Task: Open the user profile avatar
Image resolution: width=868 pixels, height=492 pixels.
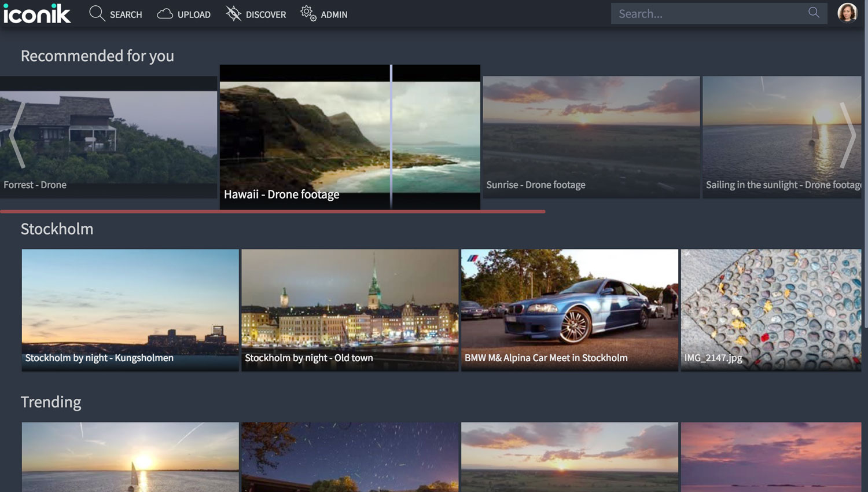Action: [x=847, y=13]
